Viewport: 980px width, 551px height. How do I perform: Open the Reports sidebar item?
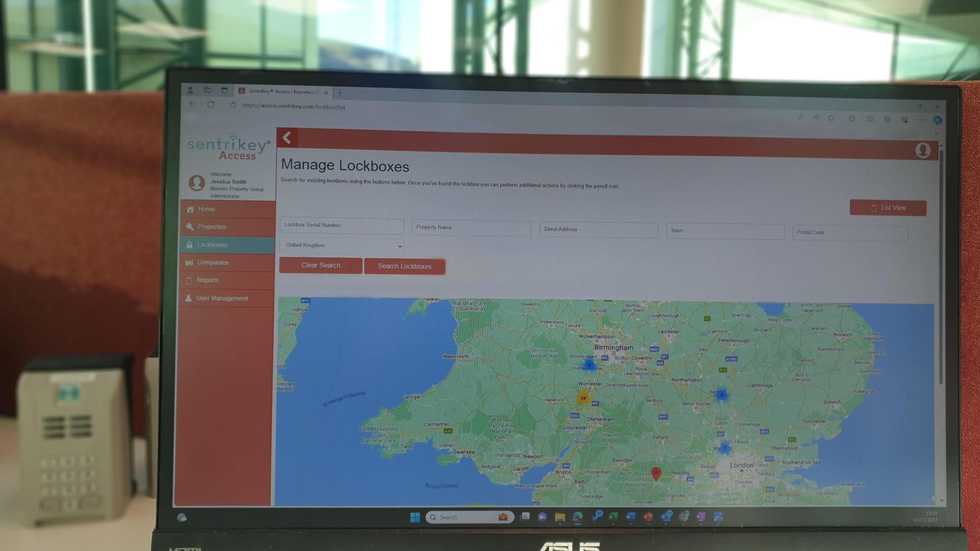pos(207,280)
